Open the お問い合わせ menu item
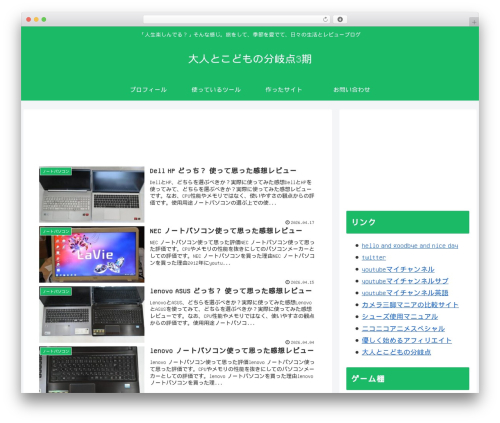Image resolution: width=500 pixels, height=423 pixels. [x=352, y=89]
